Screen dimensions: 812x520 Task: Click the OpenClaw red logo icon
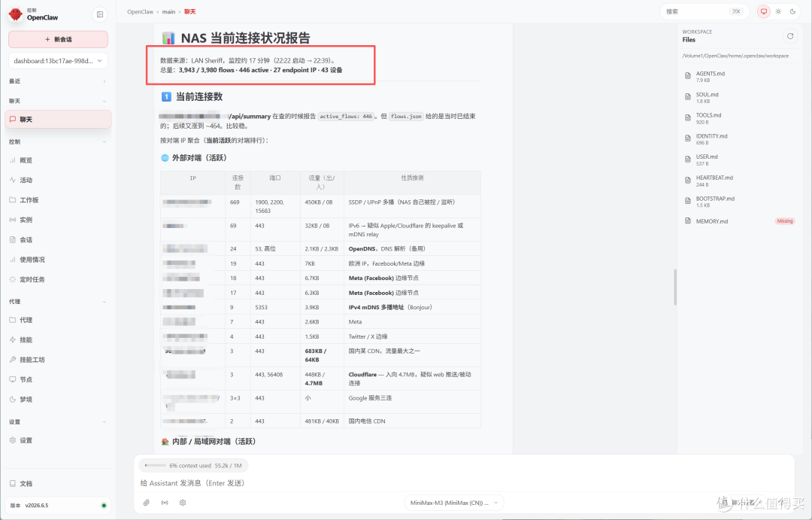pyautogui.click(x=16, y=14)
